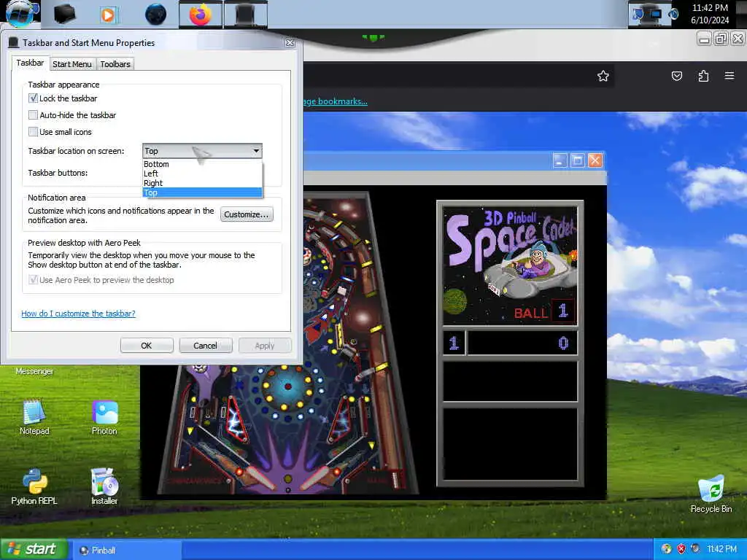The image size is (747, 560).
Task: Toggle Use Aero Peek checkbox
Action: click(33, 280)
